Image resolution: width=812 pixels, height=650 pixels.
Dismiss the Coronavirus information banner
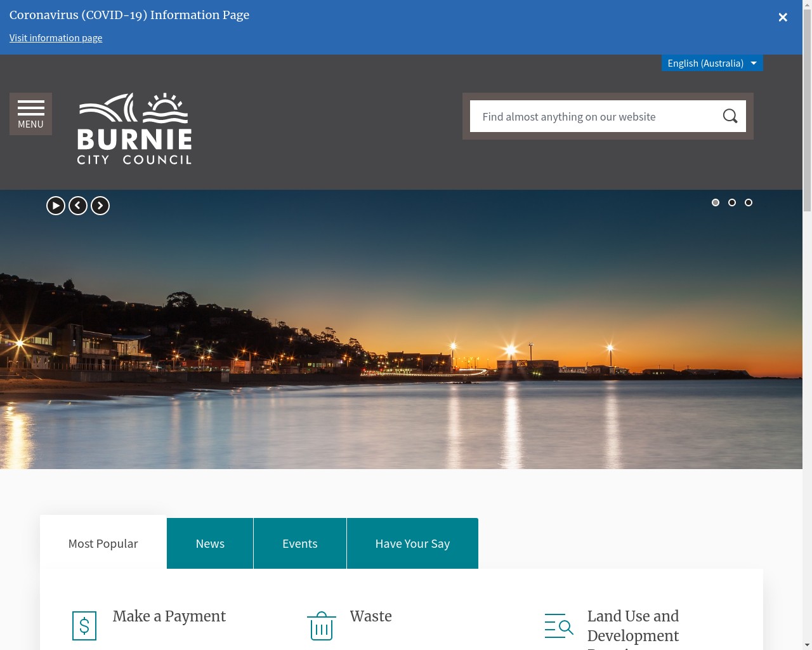[x=783, y=17]
